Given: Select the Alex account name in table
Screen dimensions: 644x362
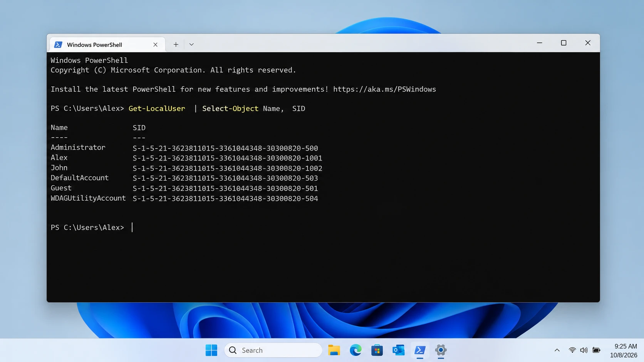Looking at the screenshot, I should coord(59,157).
